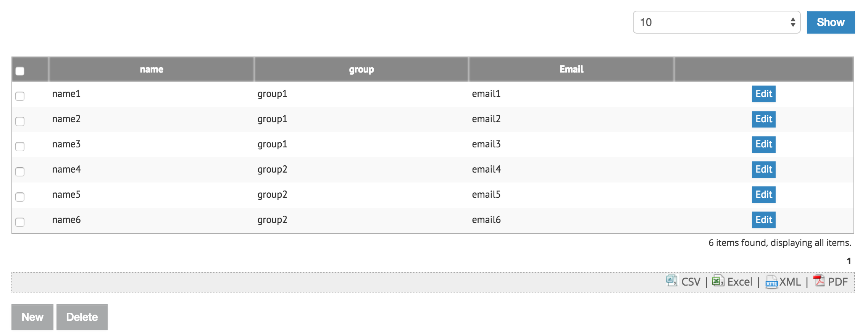Sort by the name column header
The height and width of the screenshot is (336, 868).
pos(152,69)
